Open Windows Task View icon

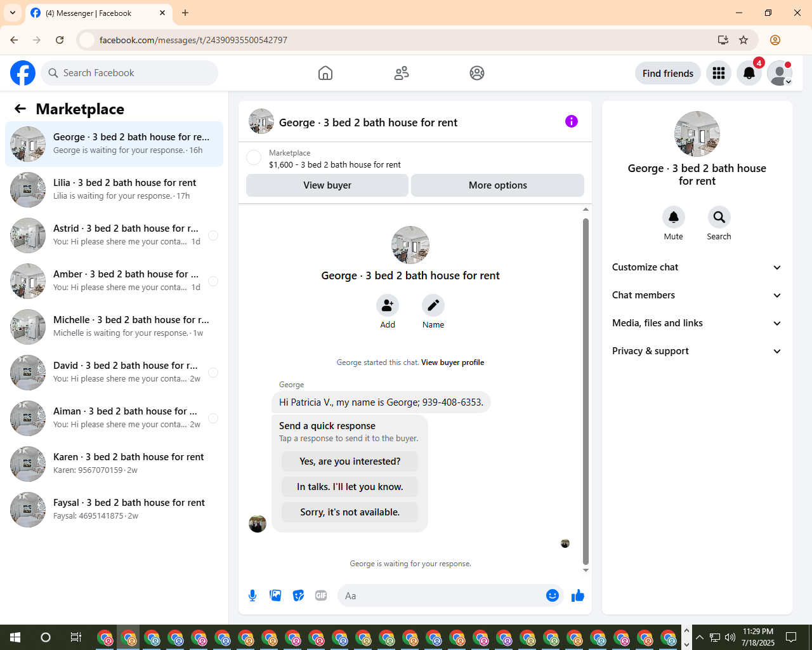tap(75, 637)
